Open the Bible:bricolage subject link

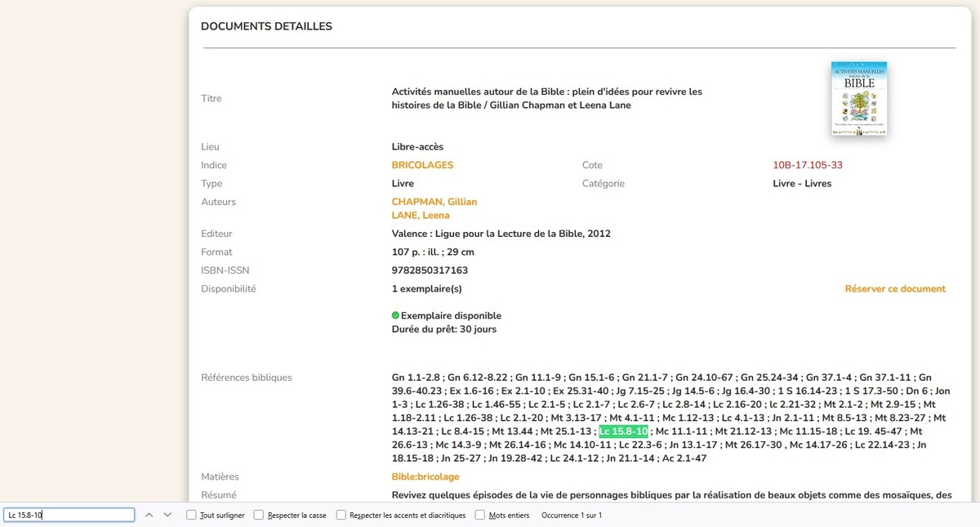click(425, 476)
